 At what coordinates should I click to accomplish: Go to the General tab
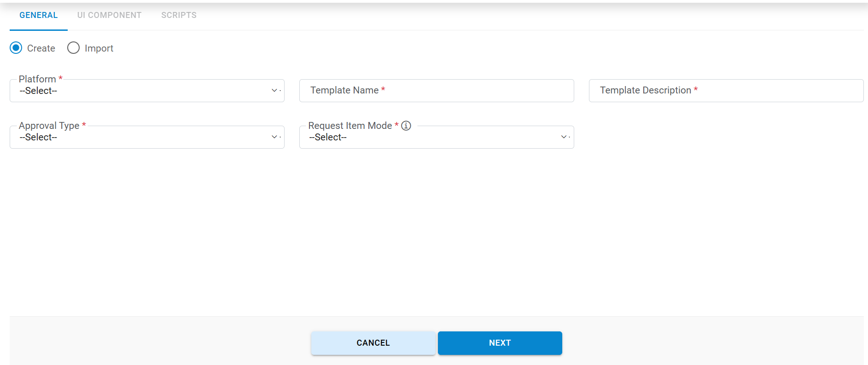[x=39, y=15]
